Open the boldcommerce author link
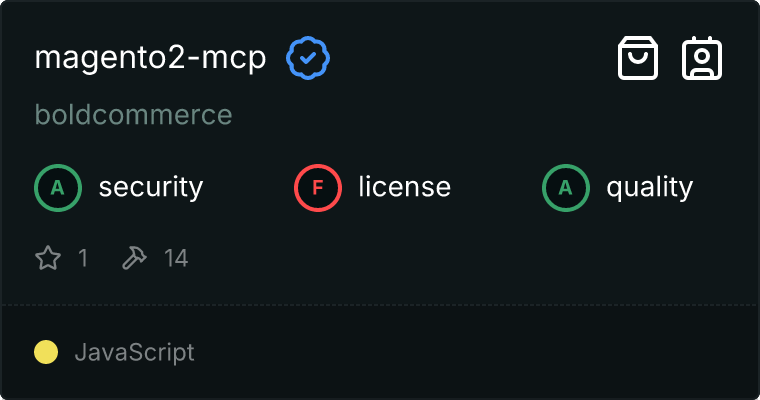 click(133, 115)
